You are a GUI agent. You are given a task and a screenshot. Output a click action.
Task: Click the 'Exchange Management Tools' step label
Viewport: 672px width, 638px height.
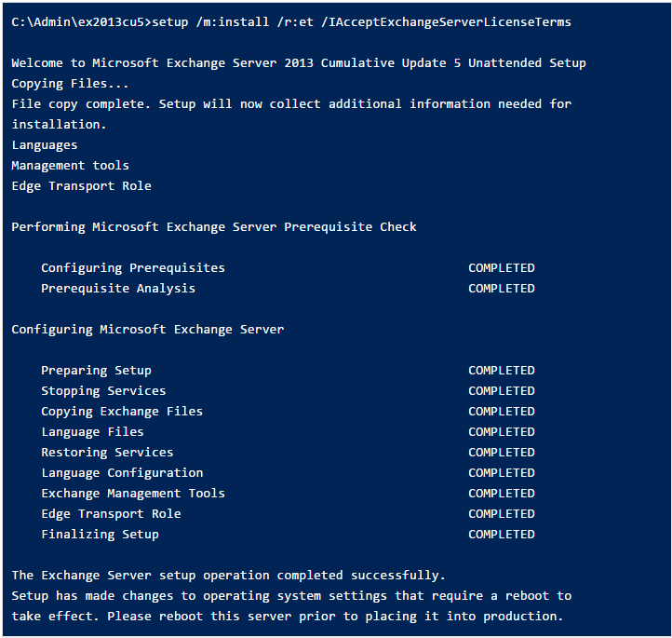[133, 493]
